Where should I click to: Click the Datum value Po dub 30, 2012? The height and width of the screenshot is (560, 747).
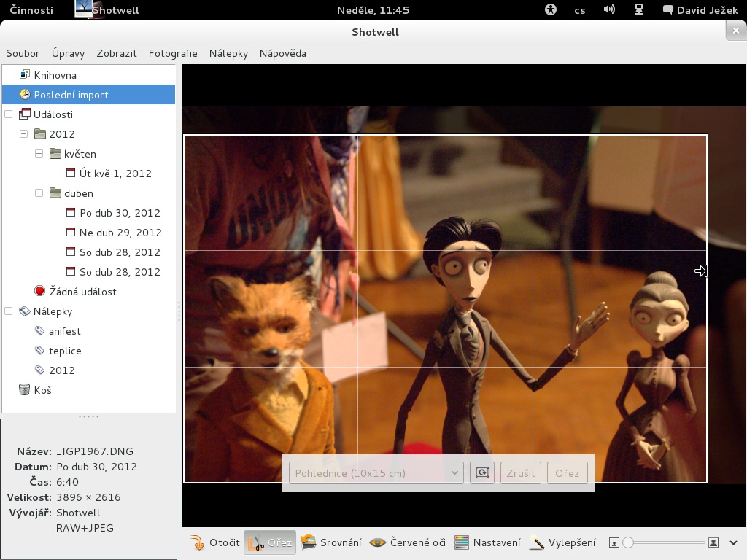click(97, 467)
